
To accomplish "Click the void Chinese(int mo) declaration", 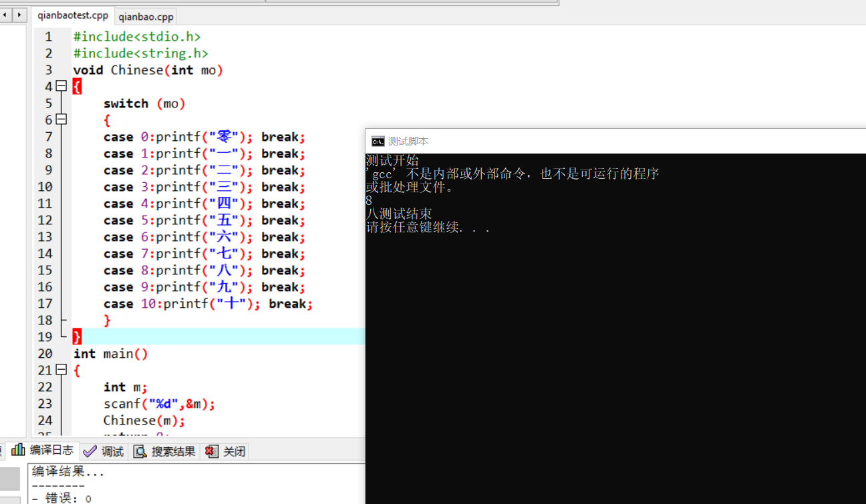I will click(148, 70).
